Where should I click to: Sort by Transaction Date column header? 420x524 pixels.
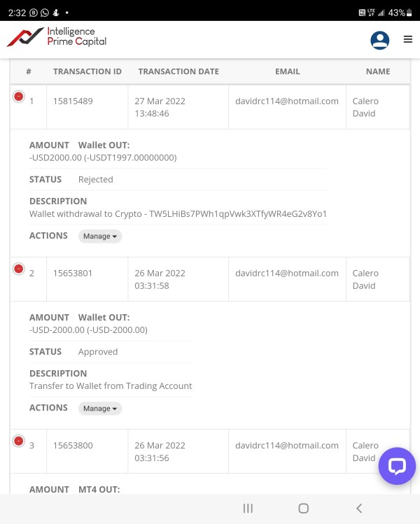click(178, 71)
